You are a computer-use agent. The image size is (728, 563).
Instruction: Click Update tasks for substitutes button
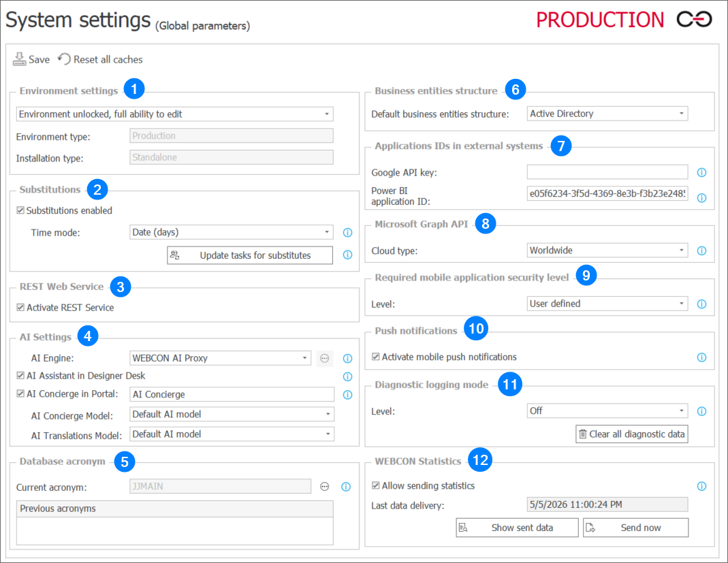coord(250,255)
